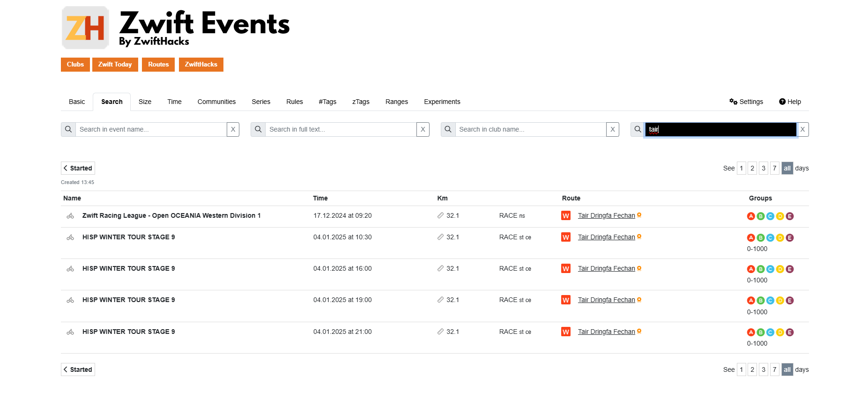Click the maroon E group badge in the 21:00 row

[790, 332]
